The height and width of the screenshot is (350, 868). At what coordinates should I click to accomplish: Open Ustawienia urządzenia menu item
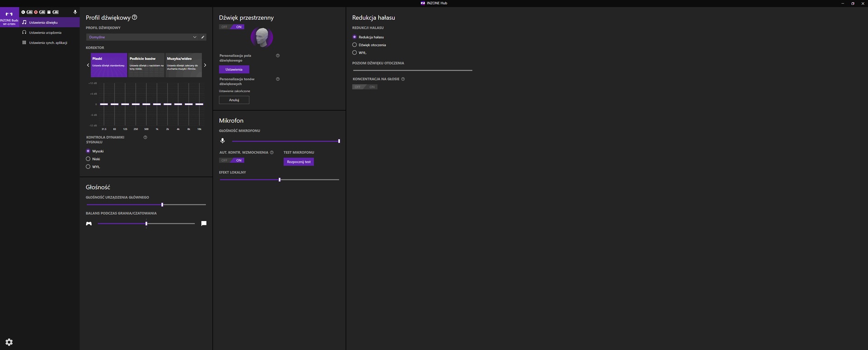tap(45, 33)
